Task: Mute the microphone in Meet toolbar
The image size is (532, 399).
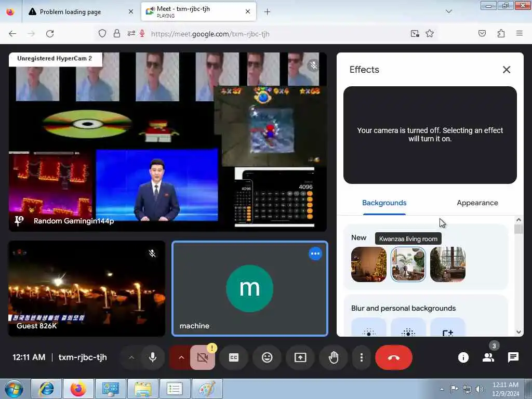Action: [x=153, y=357]
